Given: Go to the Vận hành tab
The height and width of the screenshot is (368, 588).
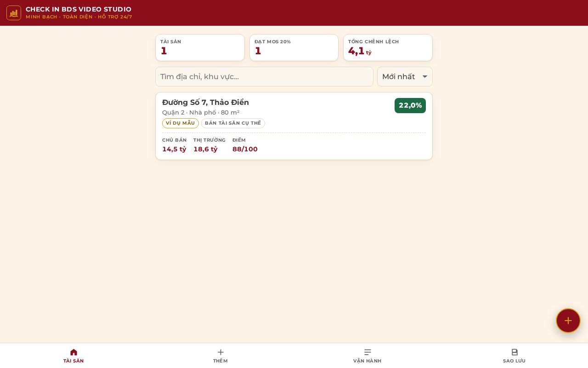Looking at the screenshot, I should pos(367,356).
